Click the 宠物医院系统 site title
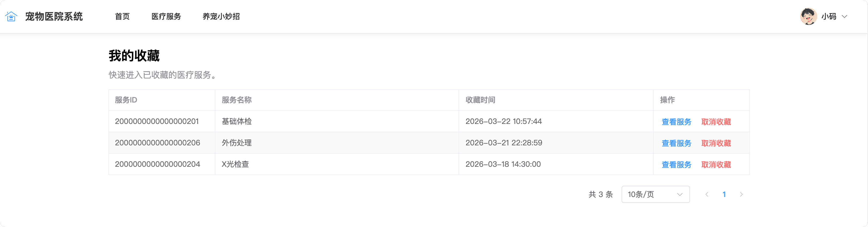This screenshot has width=868, height=227. pyautogui.click(x=54, y=16)
